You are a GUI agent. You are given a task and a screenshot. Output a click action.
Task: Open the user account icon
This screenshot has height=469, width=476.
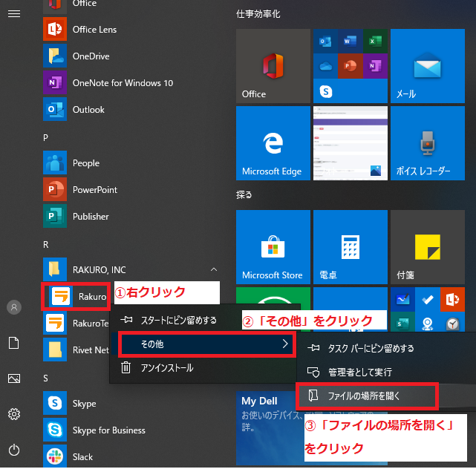[x=14, y=307]
